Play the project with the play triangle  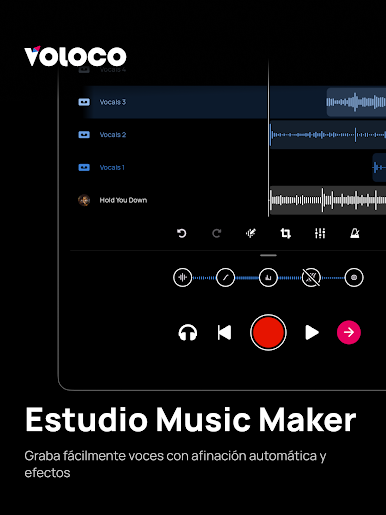tap(312, 332)
